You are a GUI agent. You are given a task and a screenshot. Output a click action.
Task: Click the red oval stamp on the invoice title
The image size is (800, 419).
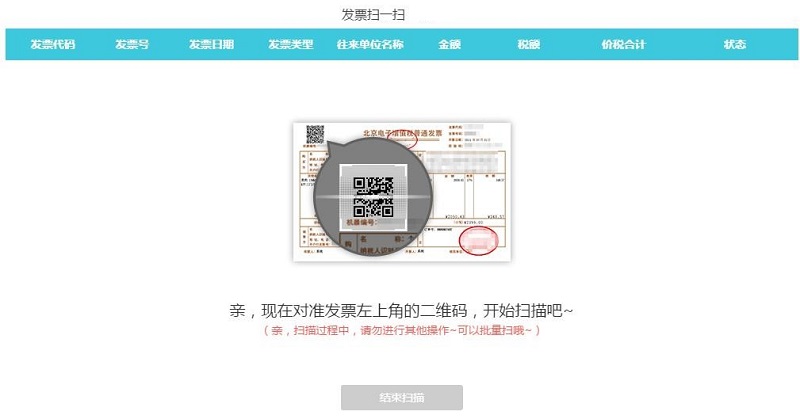[x=402, y=138]
